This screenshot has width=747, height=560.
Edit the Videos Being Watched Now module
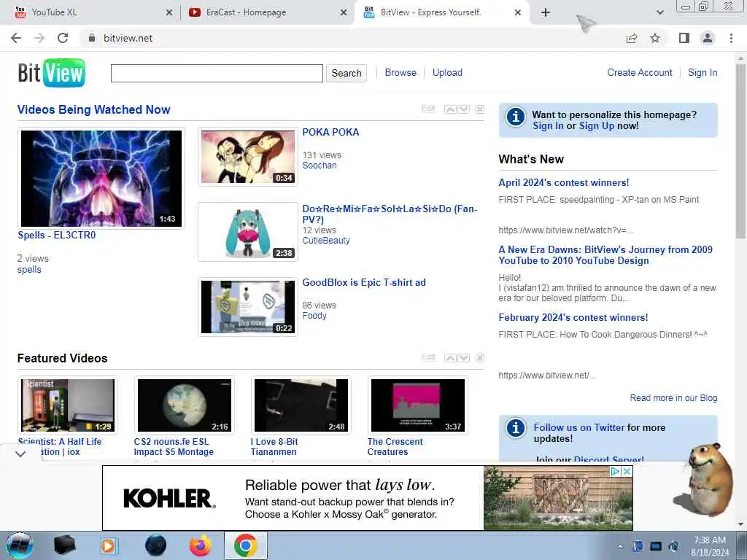pyautogui.click(x=428, y=109)
